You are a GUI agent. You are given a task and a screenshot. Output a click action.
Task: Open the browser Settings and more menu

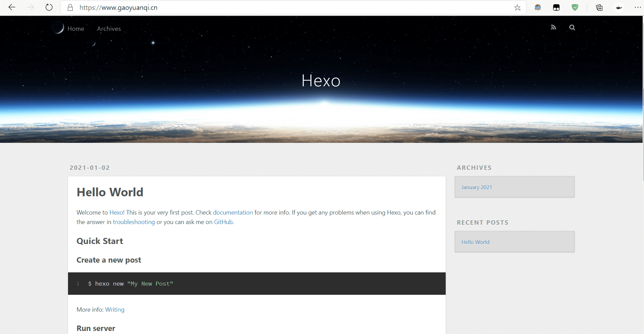click(x=637, y=7)
